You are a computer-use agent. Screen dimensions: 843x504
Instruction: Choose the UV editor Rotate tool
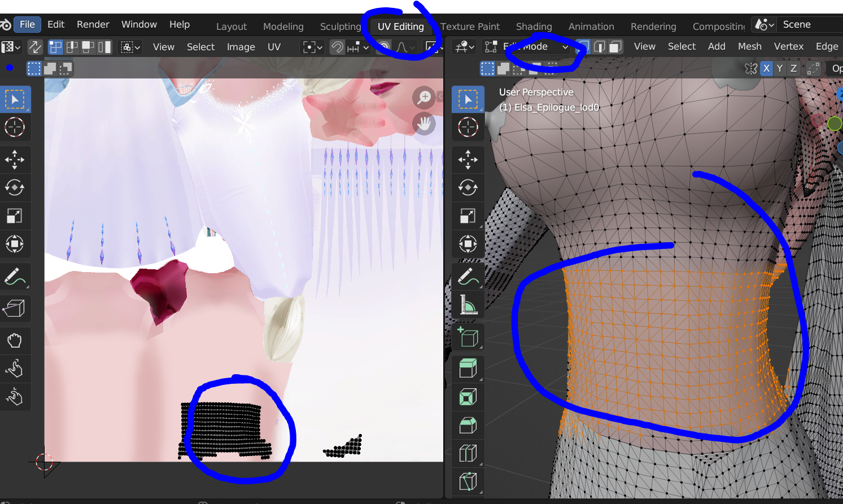15,187
